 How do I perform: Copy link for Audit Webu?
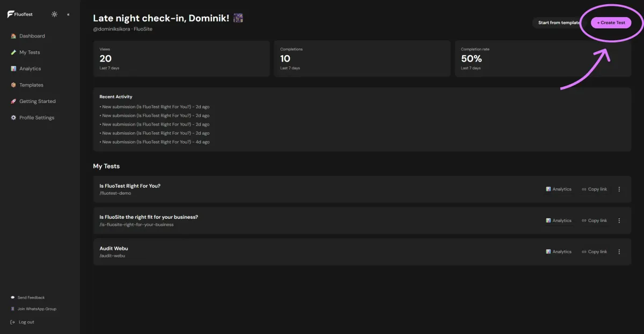pos(594,251)
